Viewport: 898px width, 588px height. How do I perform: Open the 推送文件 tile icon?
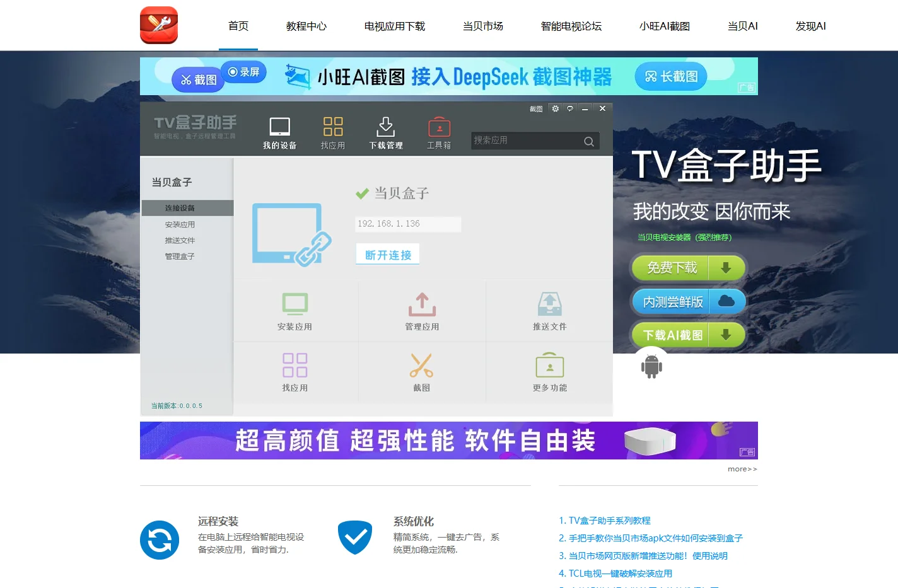pyautogui.click(x=550, y=304)
